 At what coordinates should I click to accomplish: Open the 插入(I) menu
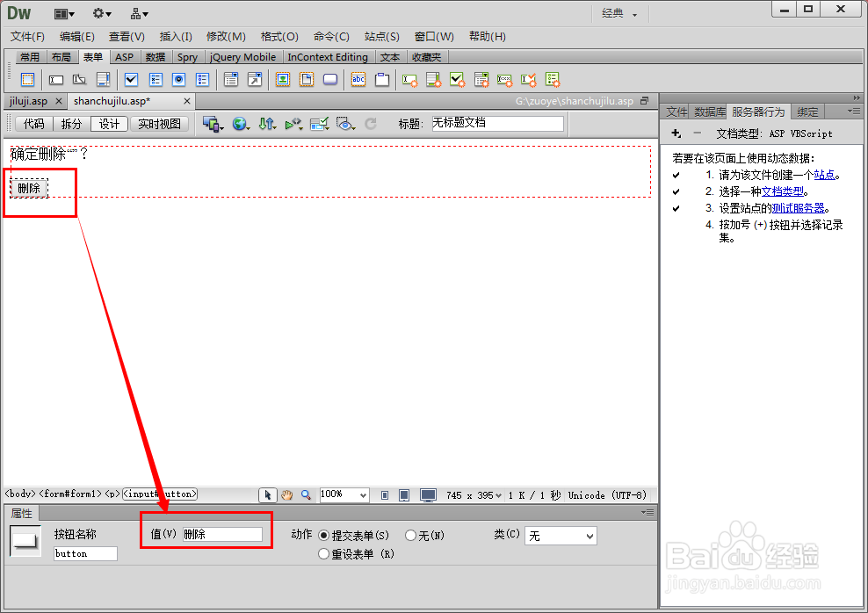pos(176,37)
